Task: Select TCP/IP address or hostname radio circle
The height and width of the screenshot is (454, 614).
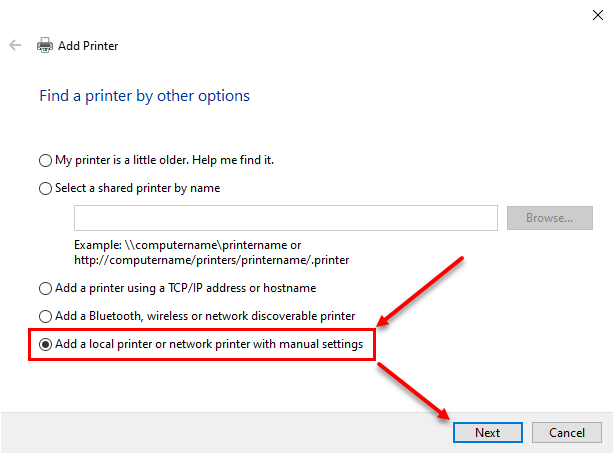Action: 45,288
